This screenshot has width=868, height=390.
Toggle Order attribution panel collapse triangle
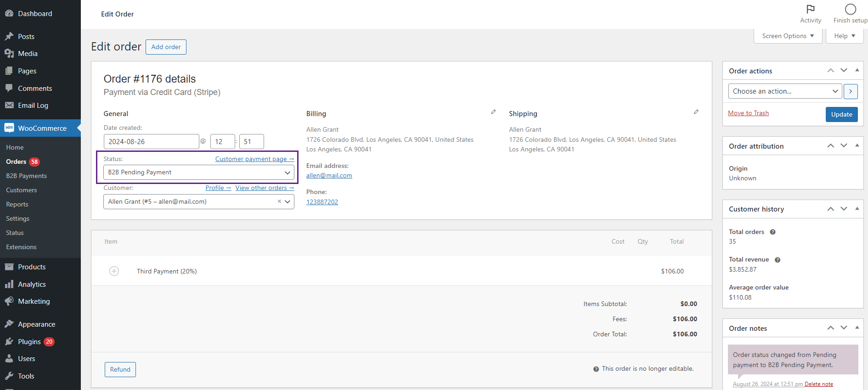(857, 145)
